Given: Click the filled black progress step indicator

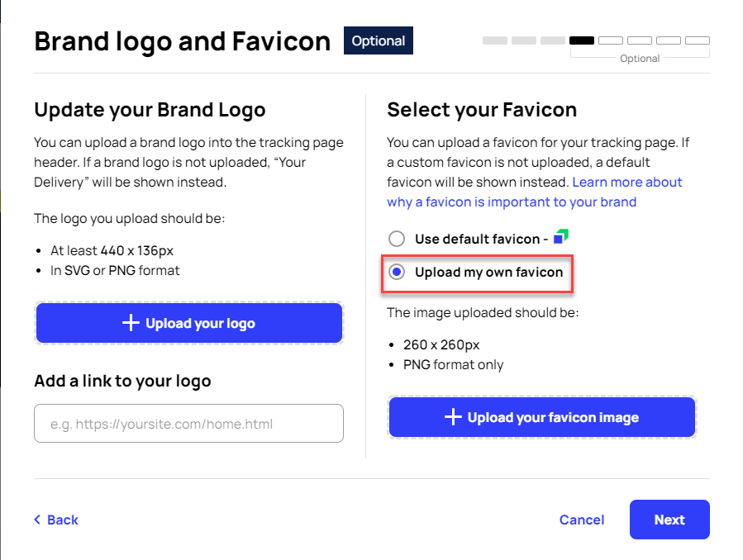Looking at the screenshot, I should [x=583, y=40].
